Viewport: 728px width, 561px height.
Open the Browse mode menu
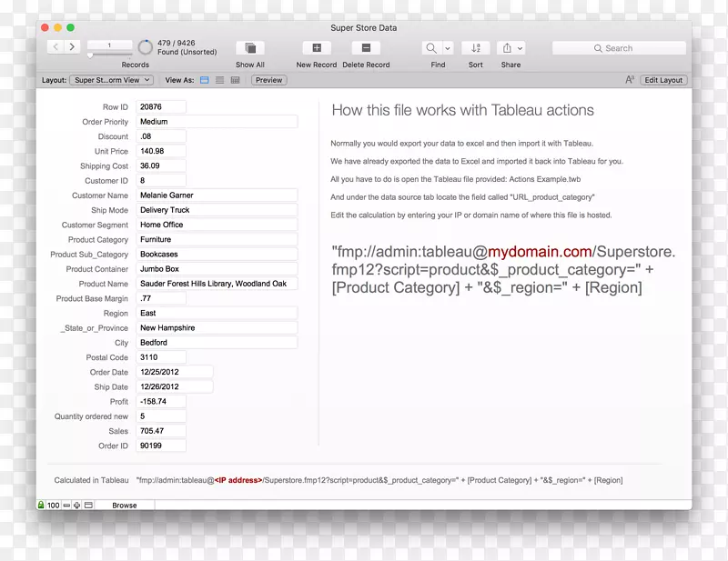tap(125, 505)
